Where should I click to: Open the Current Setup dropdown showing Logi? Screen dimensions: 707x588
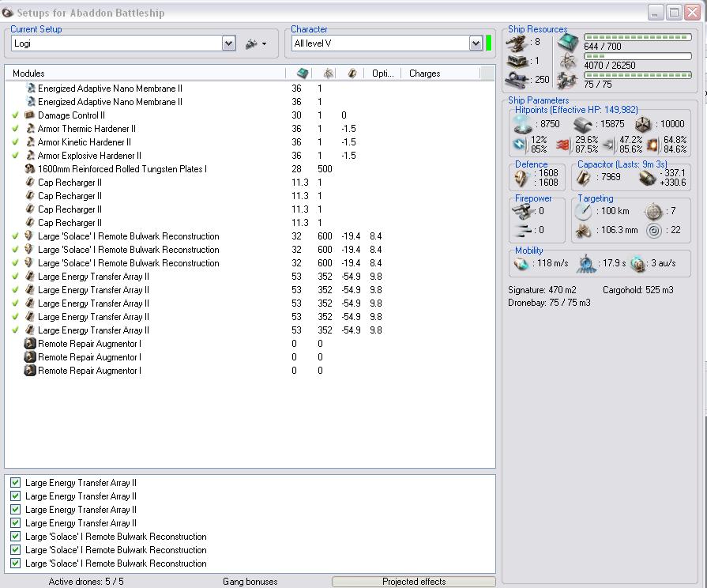pyautogui.click(x=228, y=43)
